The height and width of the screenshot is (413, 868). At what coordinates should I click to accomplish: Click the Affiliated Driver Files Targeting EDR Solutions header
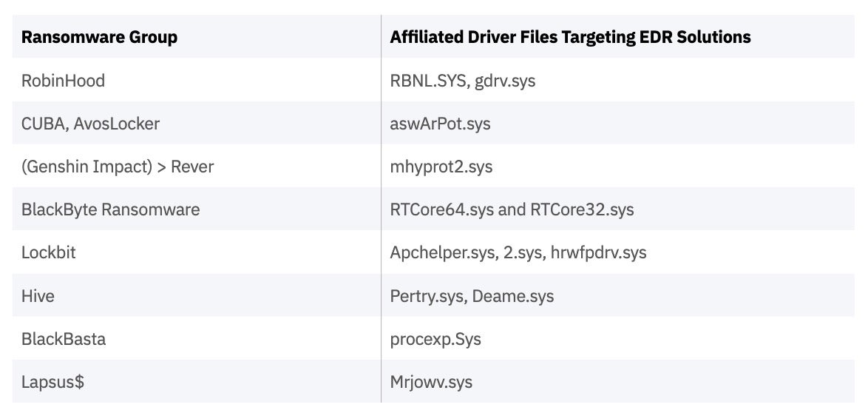tap(570, 37)
